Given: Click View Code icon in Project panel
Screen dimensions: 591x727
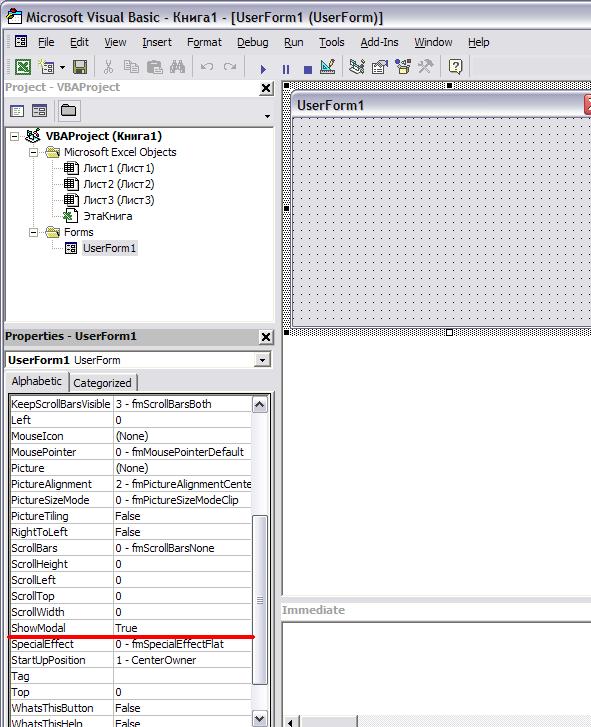Looking at the screenshot, I should tap(17, 111).
